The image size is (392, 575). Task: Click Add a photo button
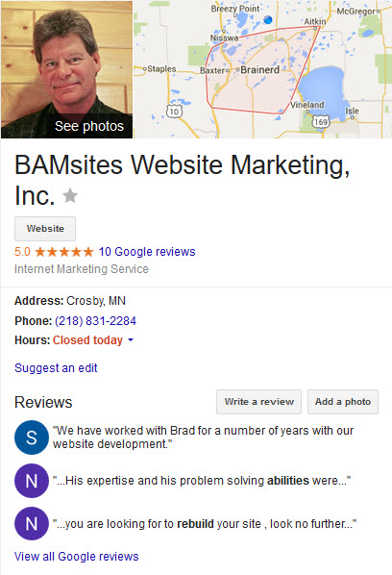(x=343, y=402)
